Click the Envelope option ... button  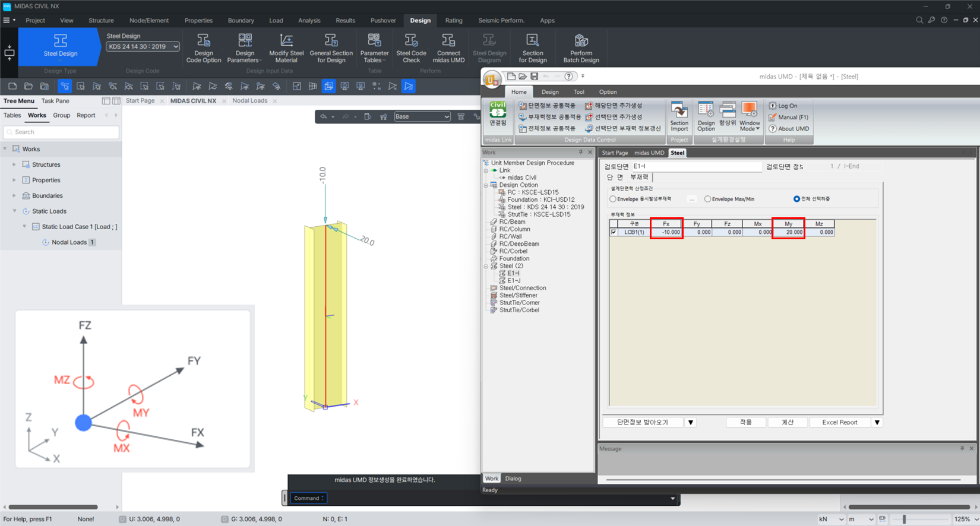(691, 199)
